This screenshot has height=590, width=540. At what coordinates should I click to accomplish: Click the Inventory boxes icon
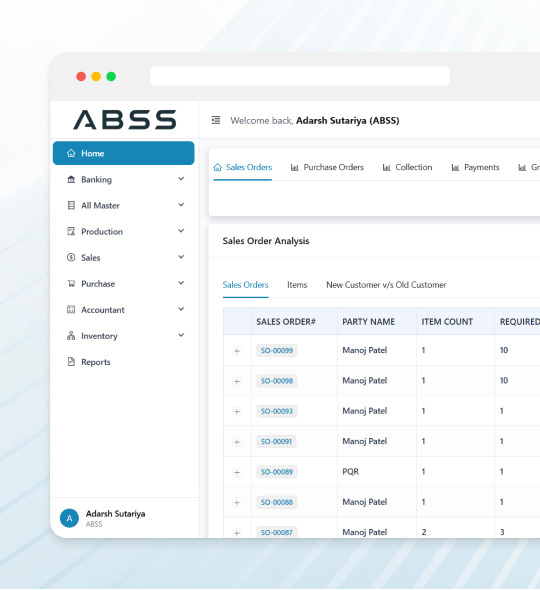pos(71,336)
